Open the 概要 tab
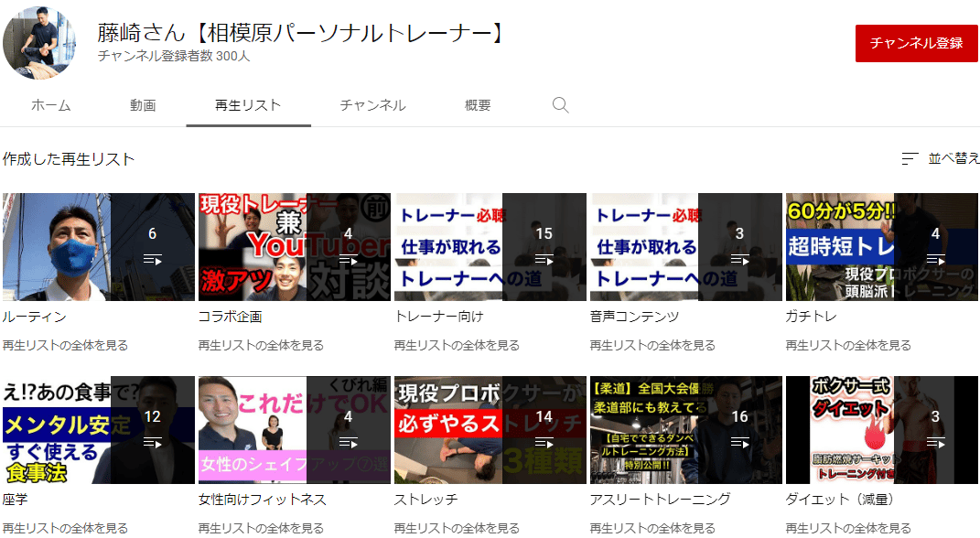The width and height of the screenshot is (980, 538). 479,105
